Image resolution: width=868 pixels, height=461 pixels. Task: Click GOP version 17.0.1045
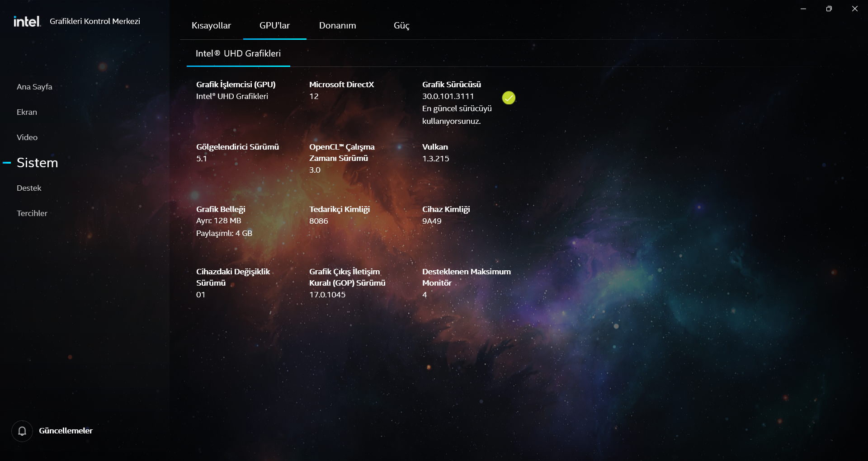[327, 295]
